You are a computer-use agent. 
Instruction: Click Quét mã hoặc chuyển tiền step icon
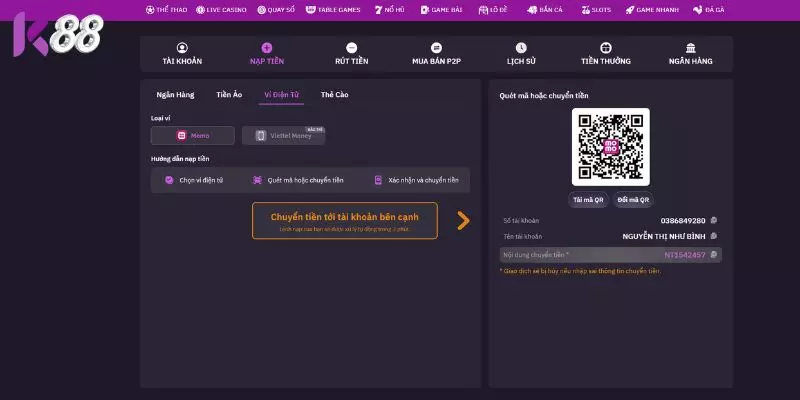(258, 180)
